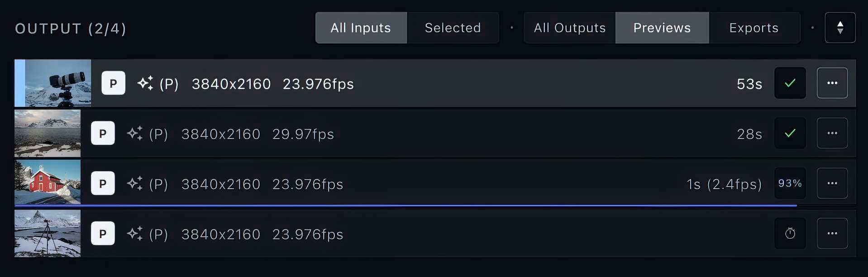Screen dimensions: 868x277
Task: Toggle the green checkmark on the 53s preview
Action: [x=789, y=83]
